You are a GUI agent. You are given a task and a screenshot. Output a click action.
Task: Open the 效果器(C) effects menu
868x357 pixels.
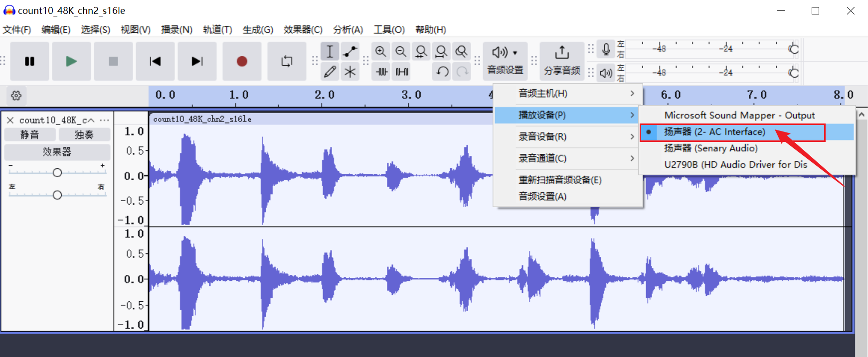click(x=303, y=30)
